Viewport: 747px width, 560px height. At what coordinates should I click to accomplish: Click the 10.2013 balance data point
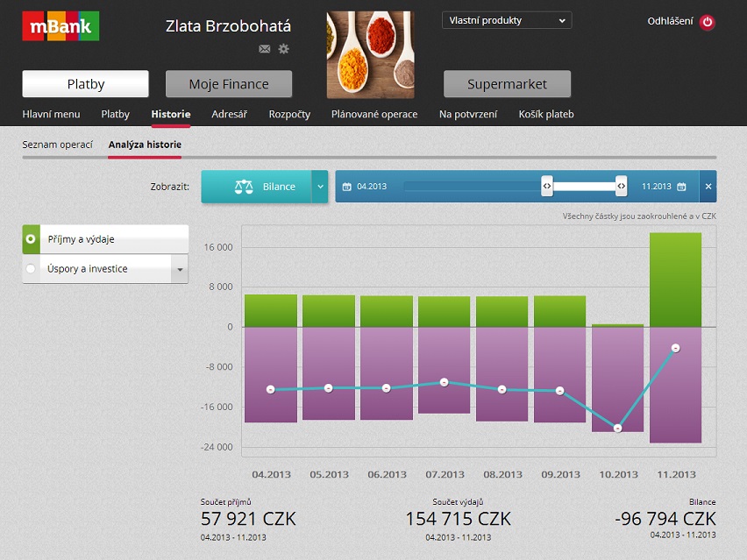point(618,428)
